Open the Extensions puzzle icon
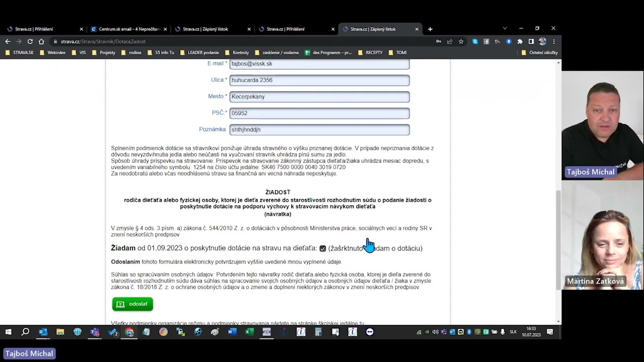 [x=520, y=42]
